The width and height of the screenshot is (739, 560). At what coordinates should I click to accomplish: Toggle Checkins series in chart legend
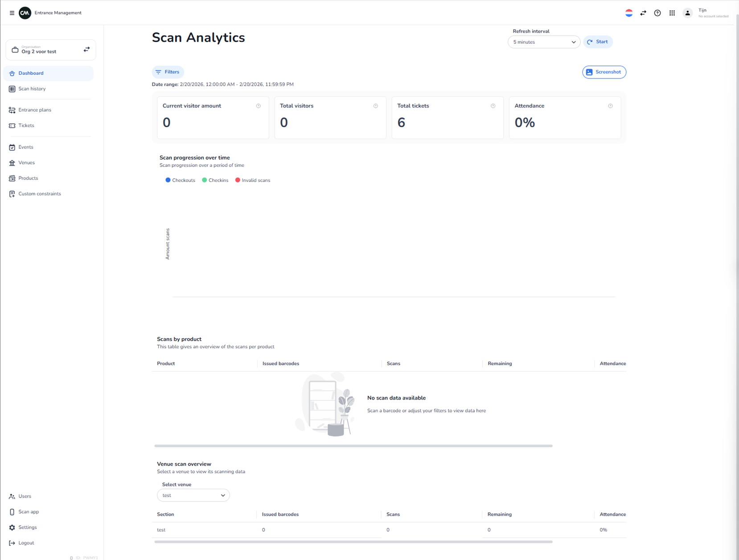(x=215, y=180)
